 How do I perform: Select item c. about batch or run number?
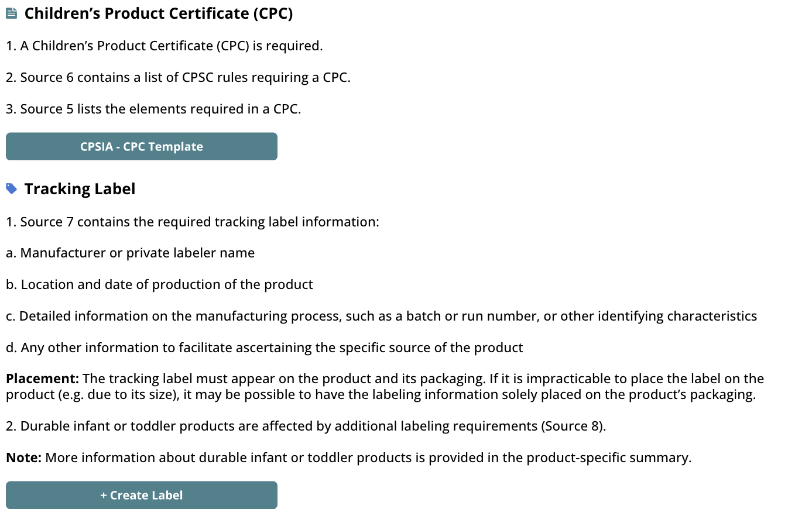pos(382,316)
